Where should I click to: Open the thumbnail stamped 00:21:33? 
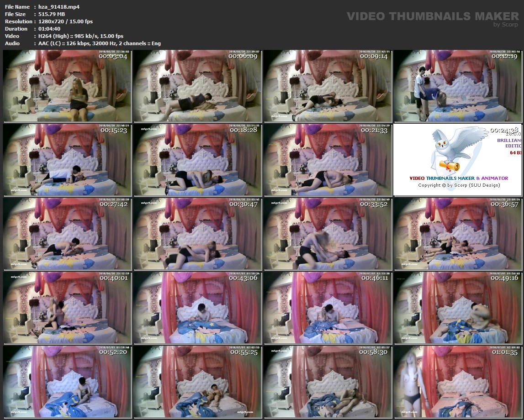[328, 160]
